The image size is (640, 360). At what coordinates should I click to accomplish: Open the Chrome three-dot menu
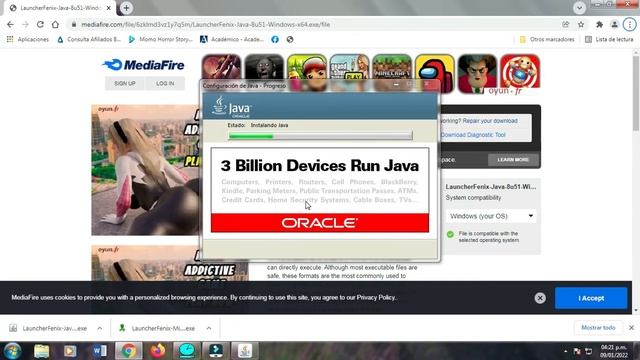(629, 24)
